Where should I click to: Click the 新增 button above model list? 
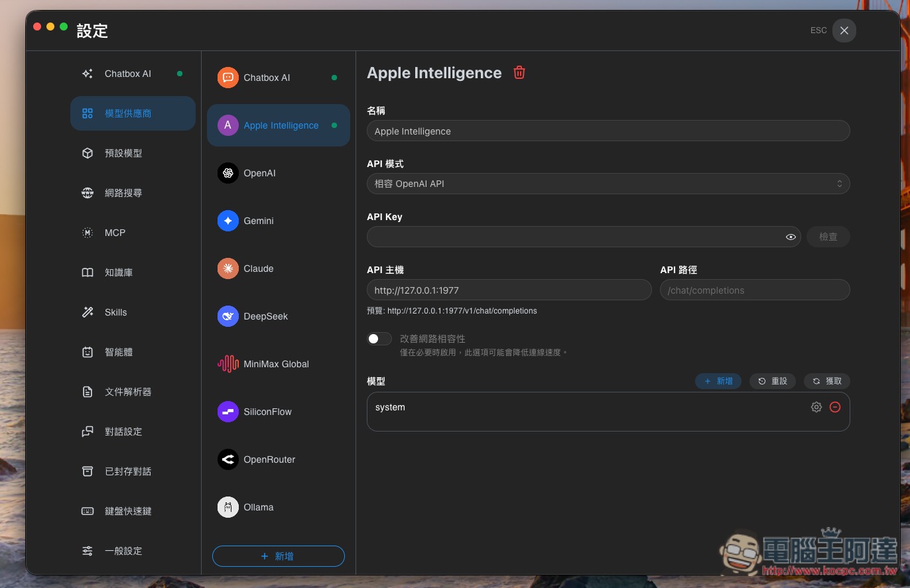718,381
